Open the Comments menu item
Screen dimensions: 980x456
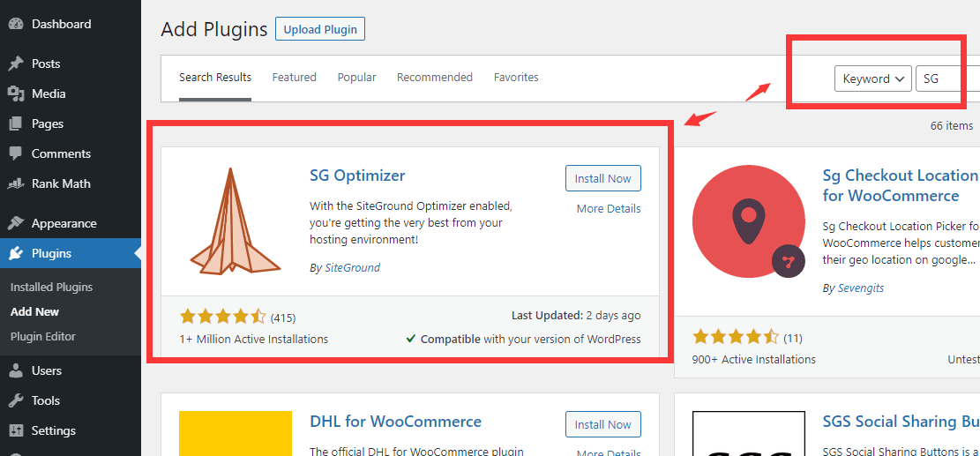click(x=71, y=153)
